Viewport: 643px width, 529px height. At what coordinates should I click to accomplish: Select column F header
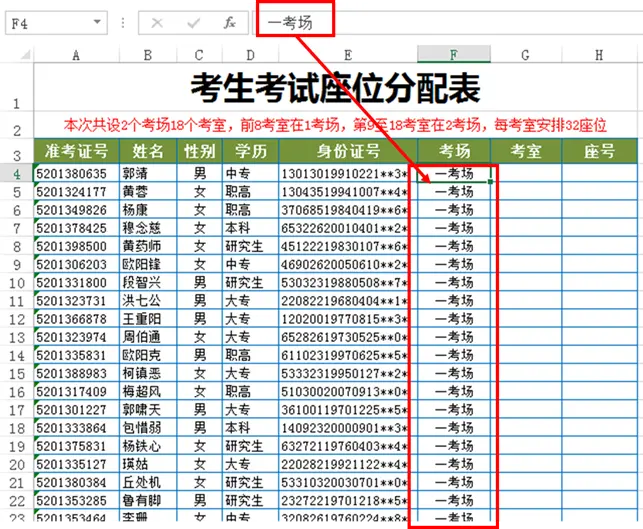tap(454, 55)
